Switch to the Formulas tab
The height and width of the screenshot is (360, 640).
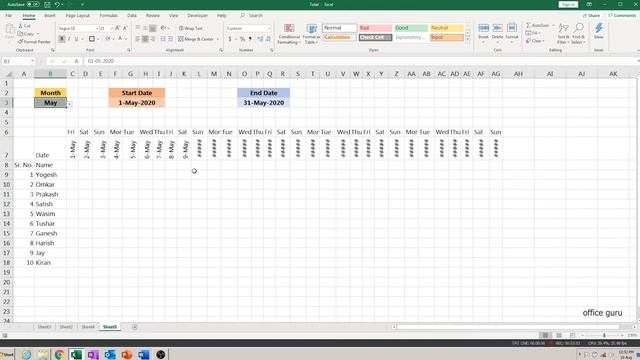coord(109,16)
